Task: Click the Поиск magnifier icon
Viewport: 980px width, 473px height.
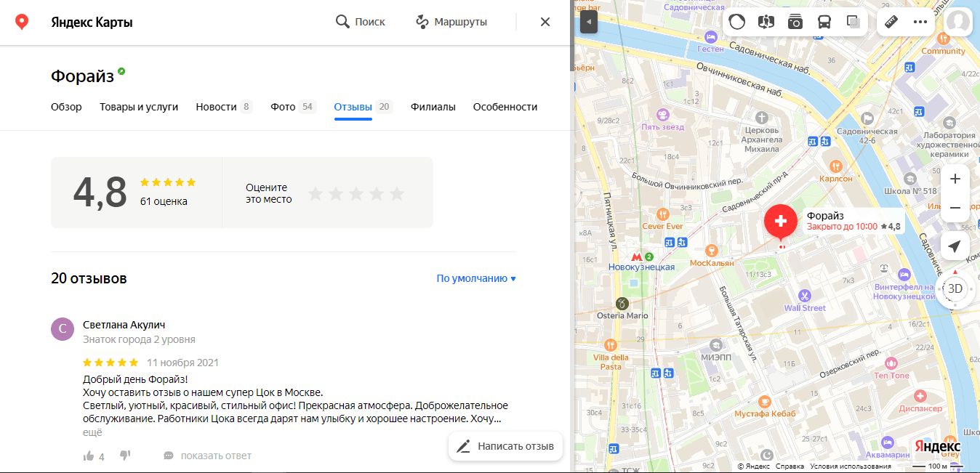Action: [342, 21]
